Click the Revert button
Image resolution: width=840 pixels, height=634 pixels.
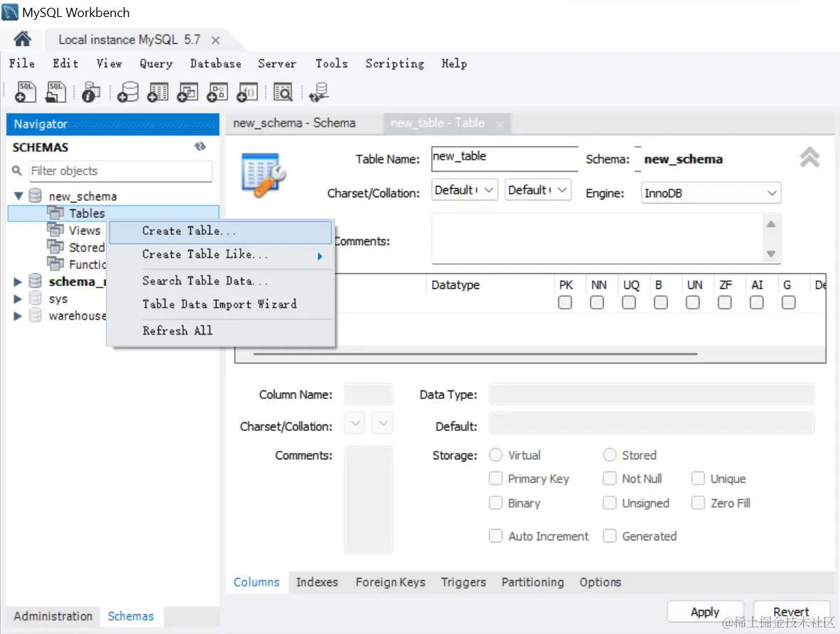[x=791, y=611]
